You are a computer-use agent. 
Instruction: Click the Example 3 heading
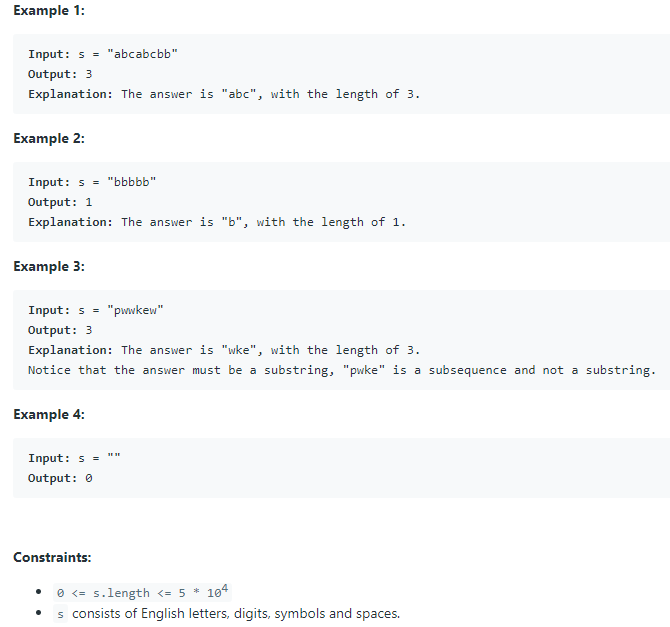49,266
